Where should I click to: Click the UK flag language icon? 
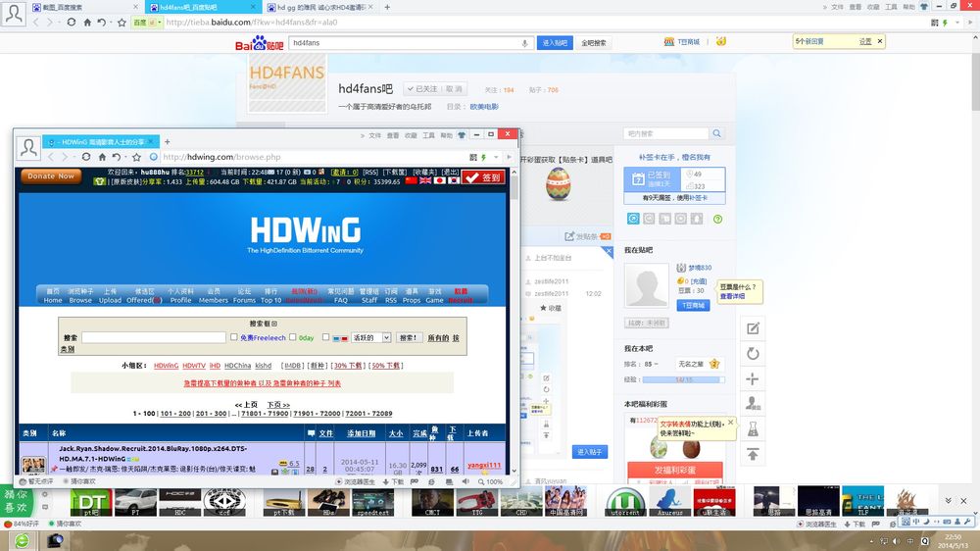(x=425, y=180)
